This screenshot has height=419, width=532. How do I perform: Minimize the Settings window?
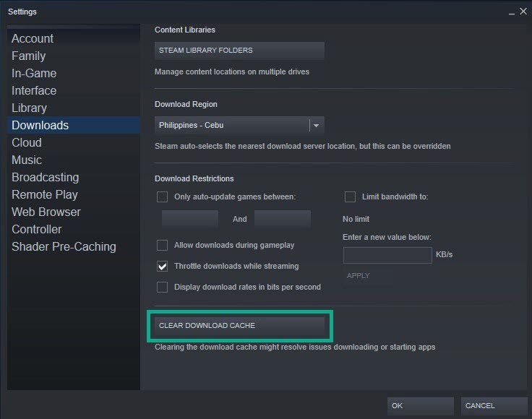coord(512,12)
